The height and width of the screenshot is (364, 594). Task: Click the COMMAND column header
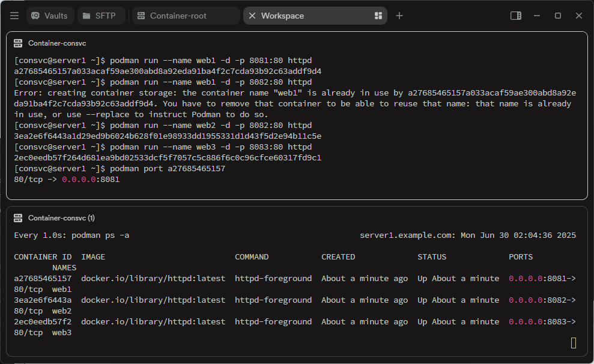(x=252, y=257)
